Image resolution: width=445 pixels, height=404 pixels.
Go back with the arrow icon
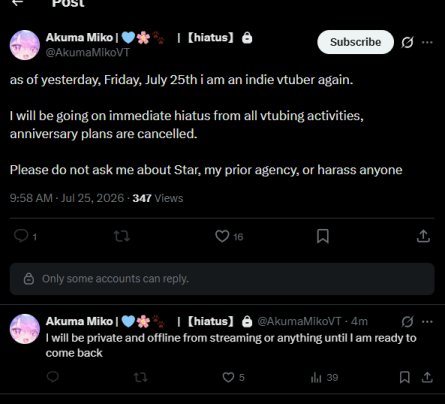click(x=17, y=3)
